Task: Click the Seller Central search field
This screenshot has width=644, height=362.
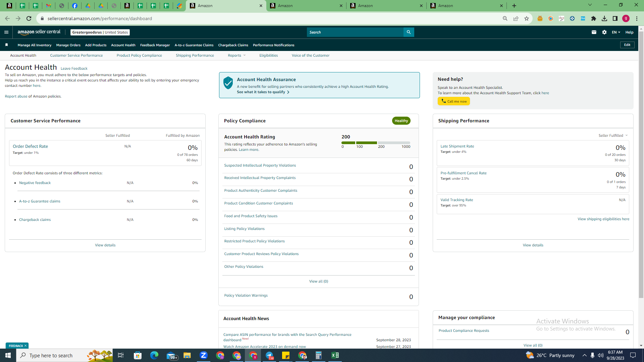Action: [x=355, y=32]
